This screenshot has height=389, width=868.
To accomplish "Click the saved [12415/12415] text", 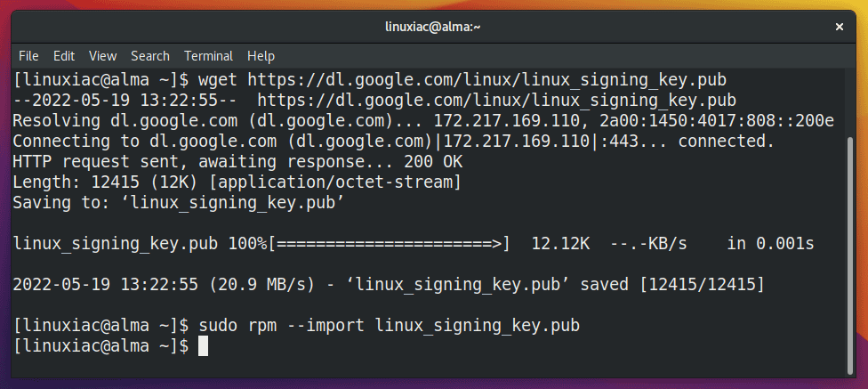I will click(x=672, y=284).
